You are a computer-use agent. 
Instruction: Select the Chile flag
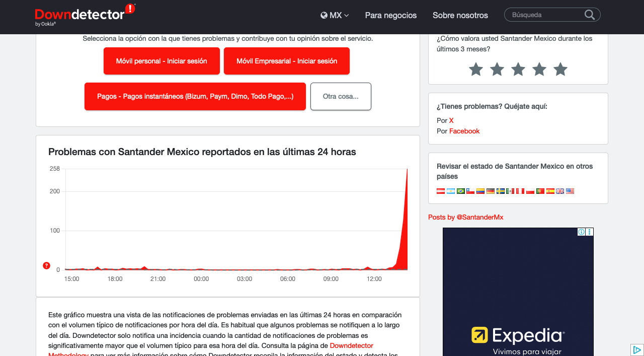(x=470, y=191)
